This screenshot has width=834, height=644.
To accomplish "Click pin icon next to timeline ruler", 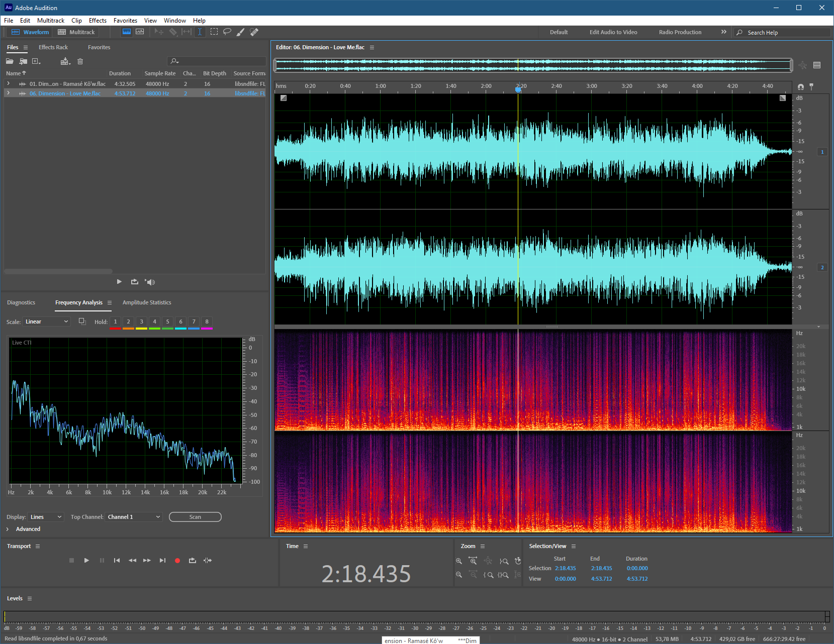I will pos(811,86).
